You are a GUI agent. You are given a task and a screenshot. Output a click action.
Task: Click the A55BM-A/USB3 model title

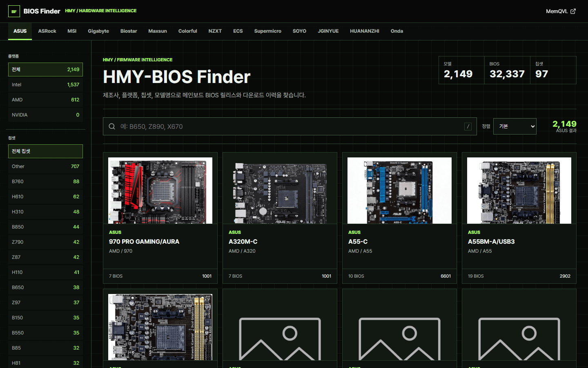coord(491,242)
